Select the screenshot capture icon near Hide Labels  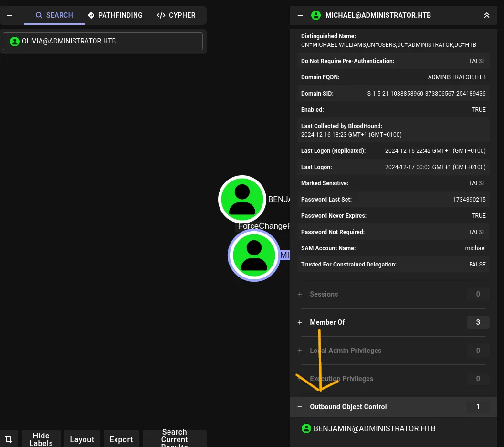(x=9, y=438)
